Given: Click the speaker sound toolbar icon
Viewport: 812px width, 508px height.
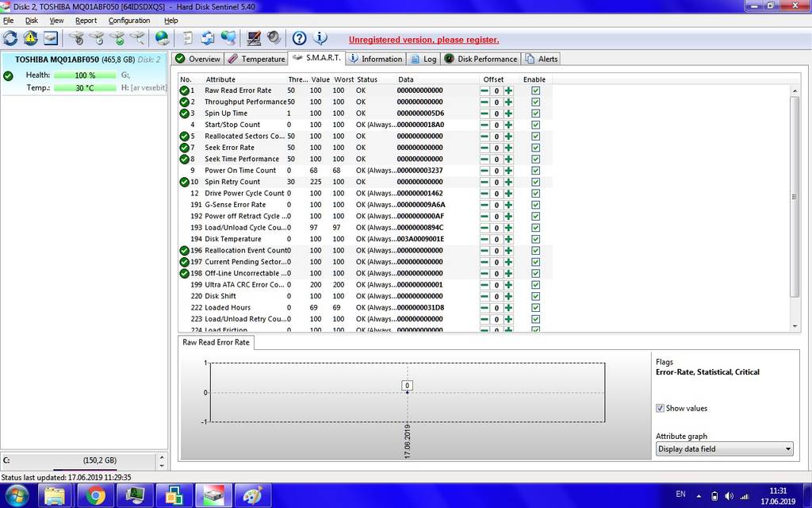Looking at the screenshot, I should pyautogui.click(x=274, y=38).
